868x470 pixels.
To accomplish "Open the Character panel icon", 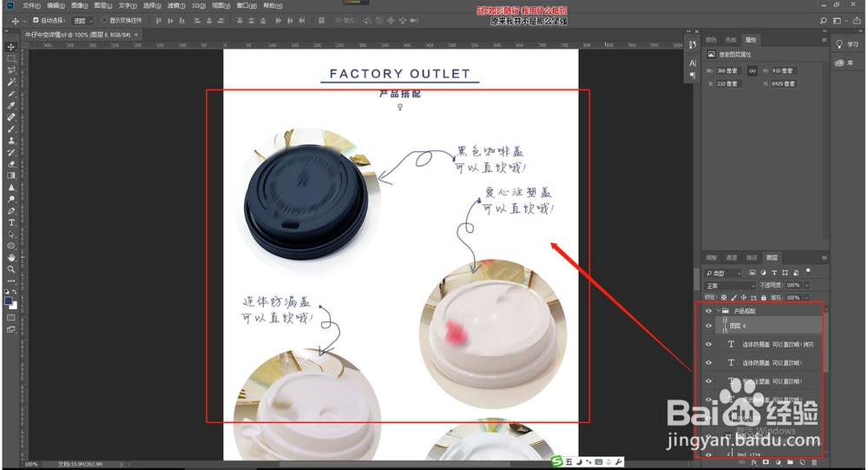I will point(693,63).
